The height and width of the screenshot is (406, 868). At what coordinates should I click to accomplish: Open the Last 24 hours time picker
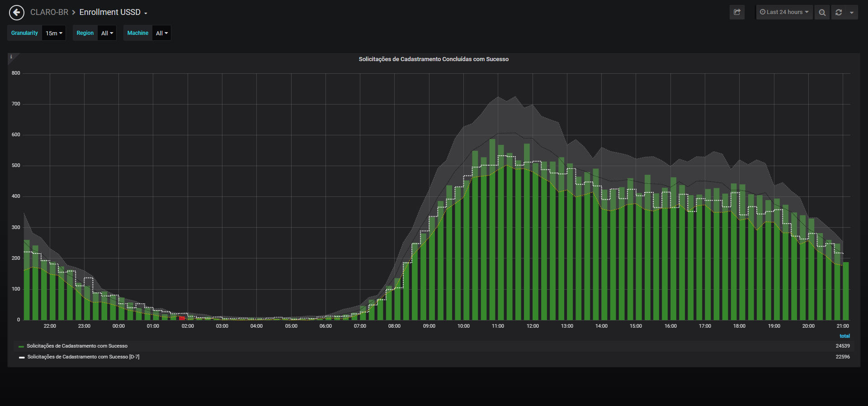point(784,12)
